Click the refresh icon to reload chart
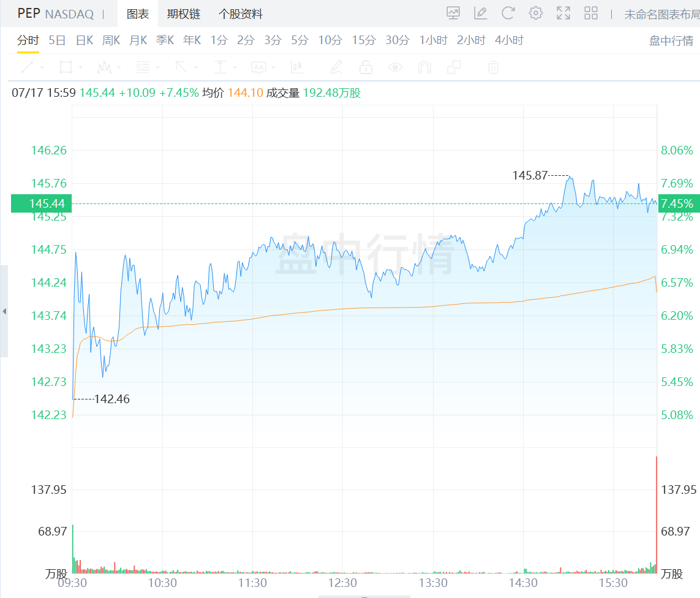Image resolution: width=700 pixels, height=598 pixels. pyautogui.click(x=508, y=13)
